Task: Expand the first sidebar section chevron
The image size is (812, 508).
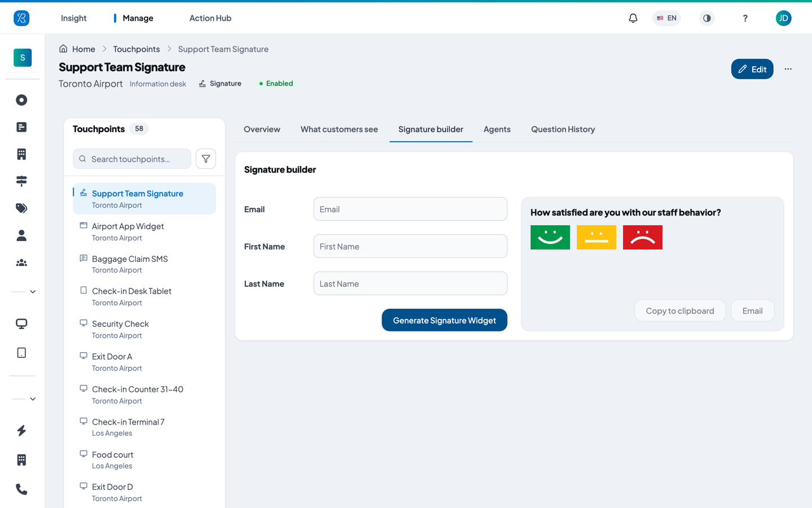Action: pyautogui.click(x=33, y=292)
